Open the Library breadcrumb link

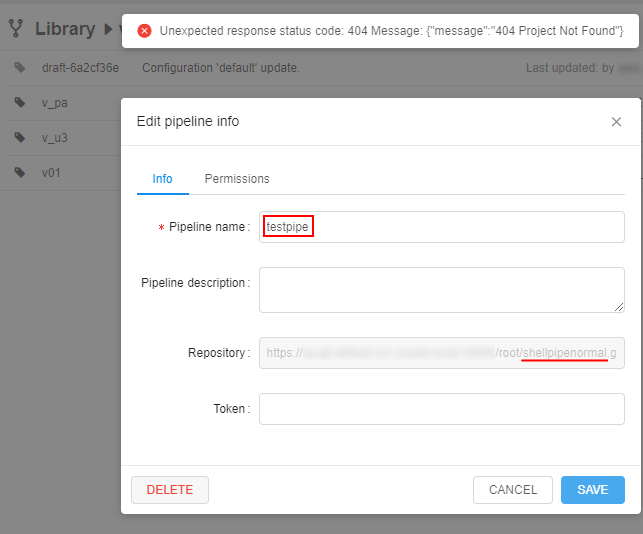[65, 29]
